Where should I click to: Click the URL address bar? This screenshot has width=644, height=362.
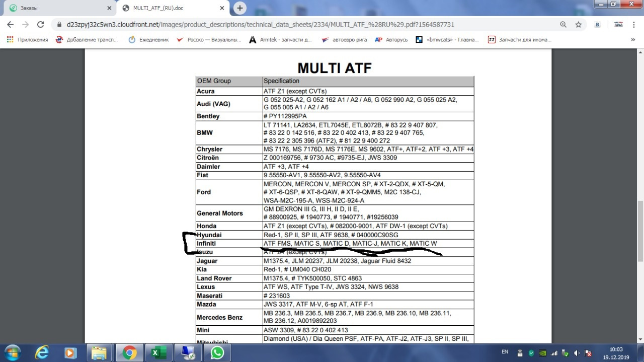(302, 25)
